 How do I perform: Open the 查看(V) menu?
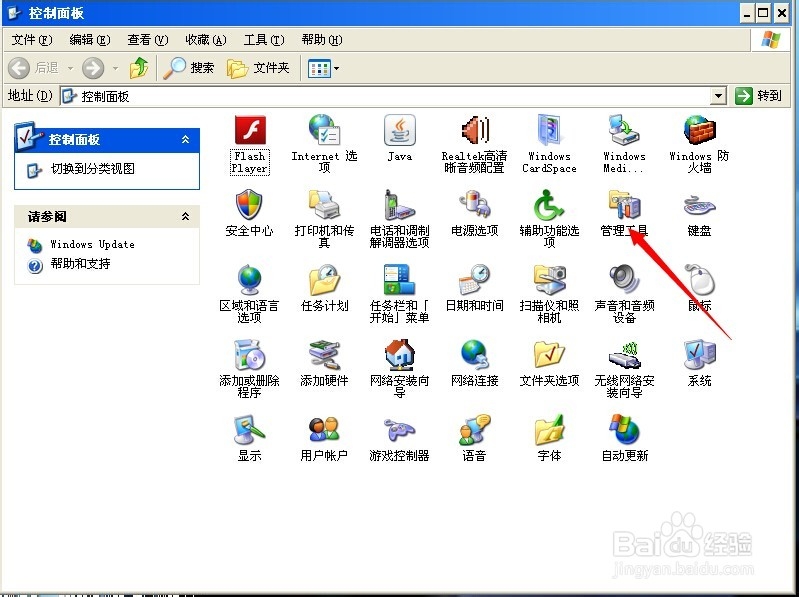[x=148, y=40]
